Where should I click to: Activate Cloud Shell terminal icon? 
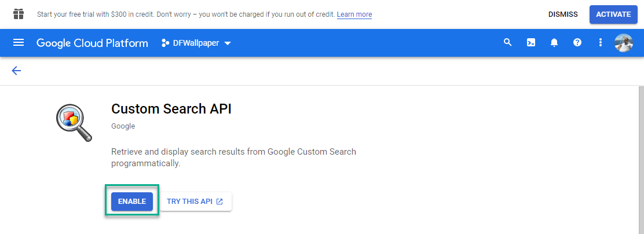click(531, 42)
